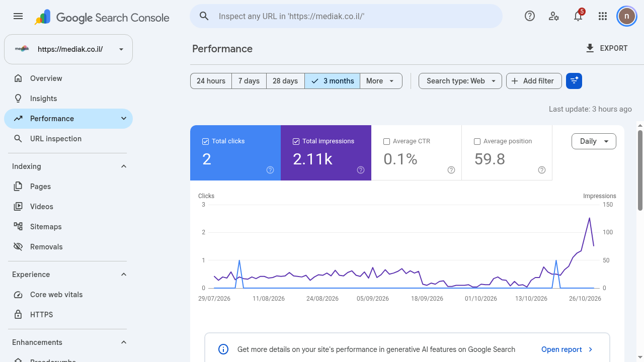Open the More date range dropdown

(381, 81)
